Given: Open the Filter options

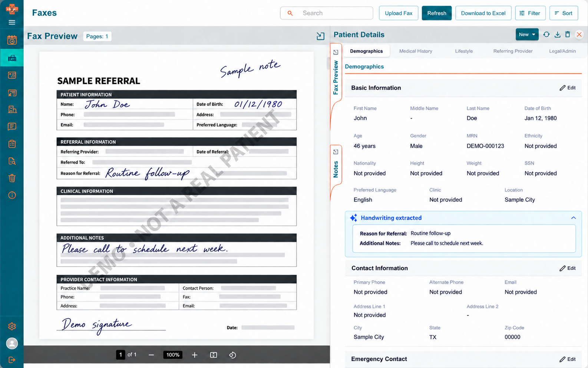Looking at the screenshot, I should click(530, 13).
